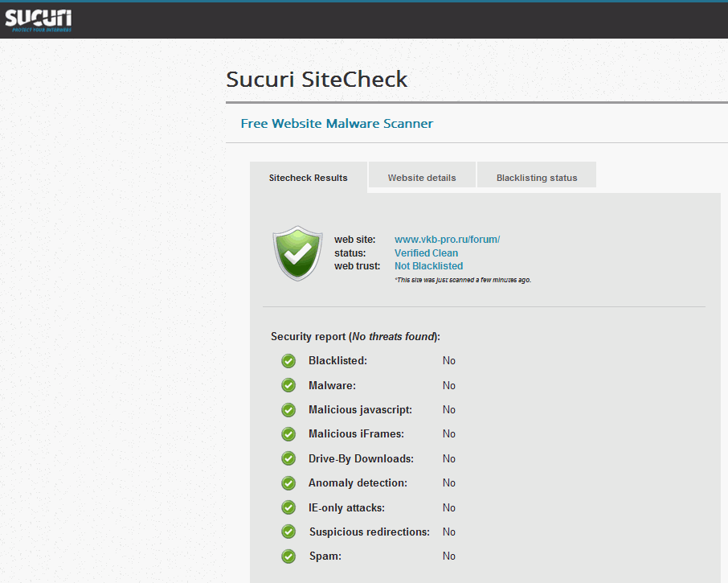Click the 'No' value for Anomaly detection
The width and height of the screenshot is (728, 583).
tap(449, 483)
